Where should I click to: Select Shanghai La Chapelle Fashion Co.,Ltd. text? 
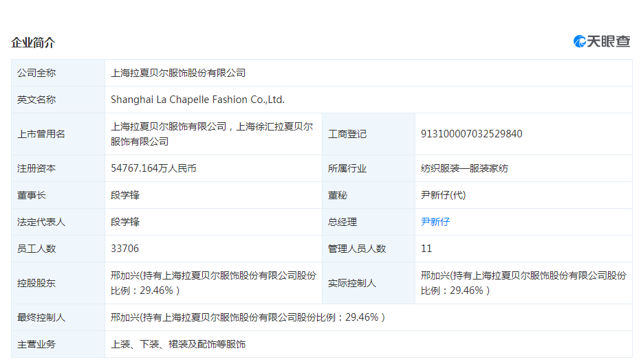197,100
